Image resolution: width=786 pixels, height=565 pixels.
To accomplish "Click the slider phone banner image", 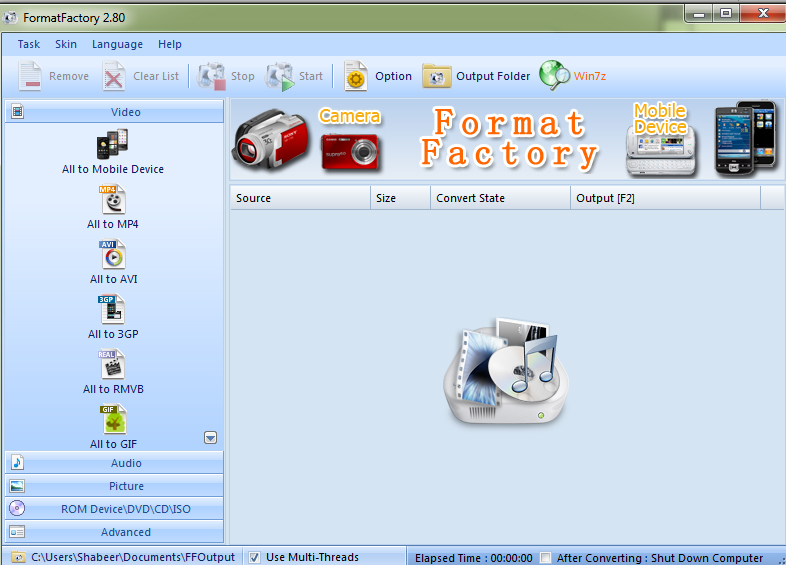I will 661,150.
